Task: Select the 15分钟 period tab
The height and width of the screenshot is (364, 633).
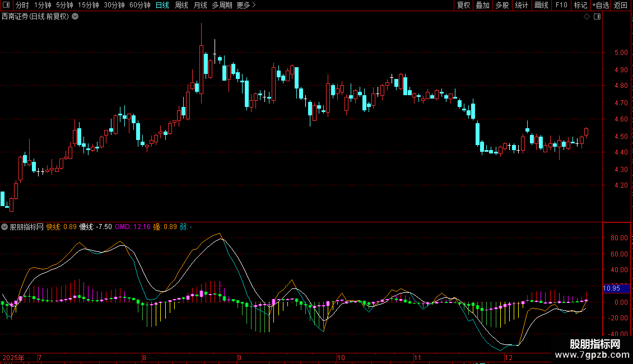Action: (88, 6)
